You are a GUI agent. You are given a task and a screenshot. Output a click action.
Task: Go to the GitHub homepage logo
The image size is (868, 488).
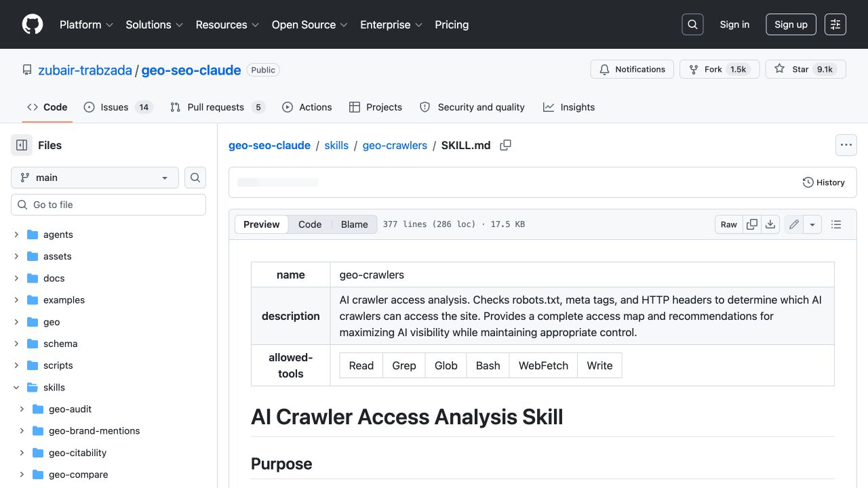click(x=33, y=24)
